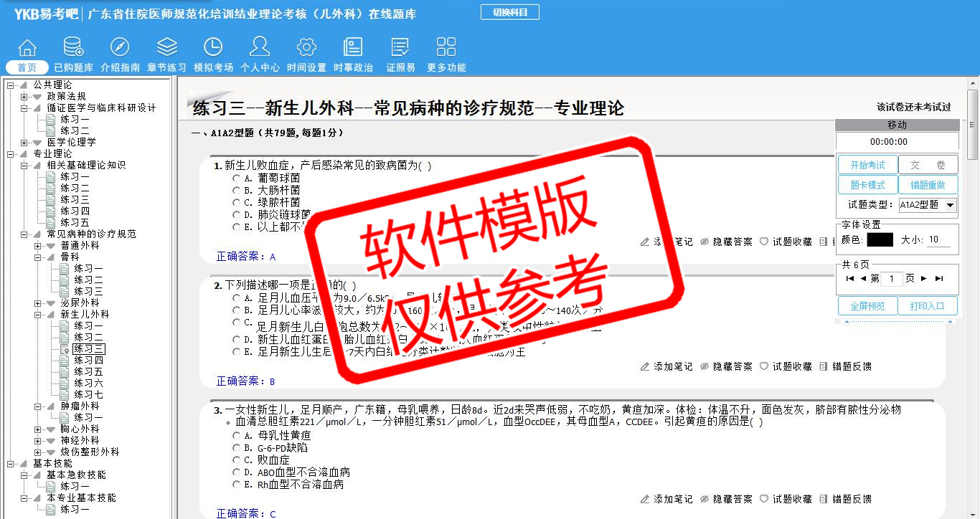Toggle 隐藏答案 for question 1

(726, 242)
